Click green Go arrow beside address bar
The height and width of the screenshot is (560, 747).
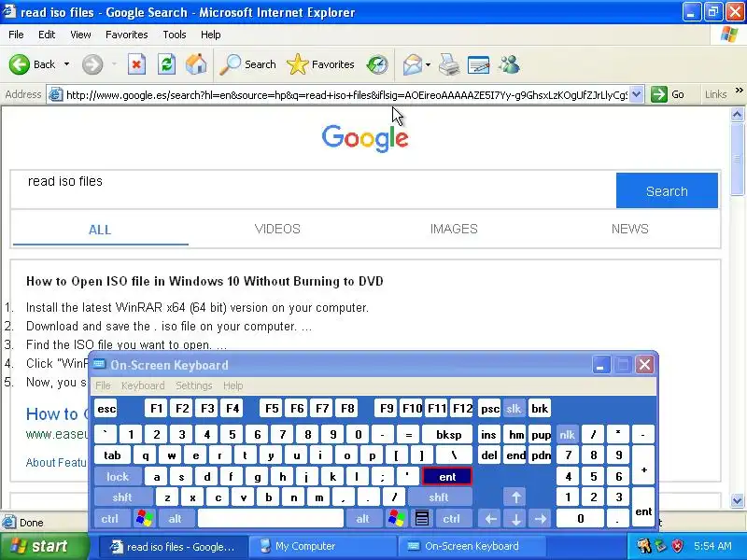[659, 94]
